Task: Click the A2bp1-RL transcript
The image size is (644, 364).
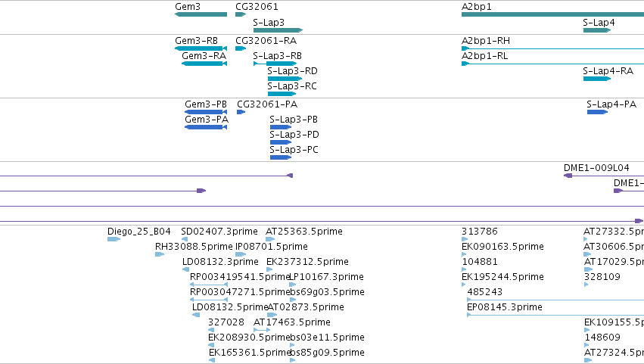Action: click(553, 64)
